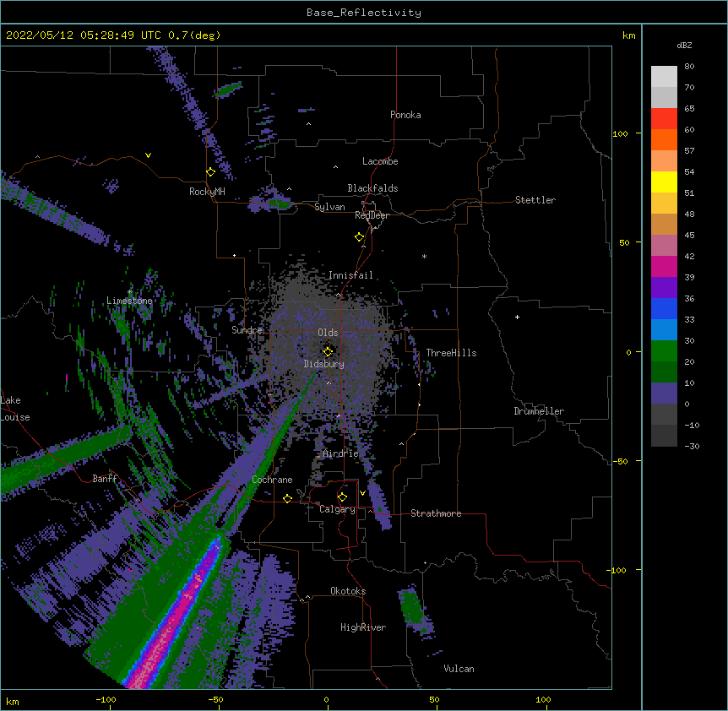
Task: Click the Lacombe city label
Action: 380,161
